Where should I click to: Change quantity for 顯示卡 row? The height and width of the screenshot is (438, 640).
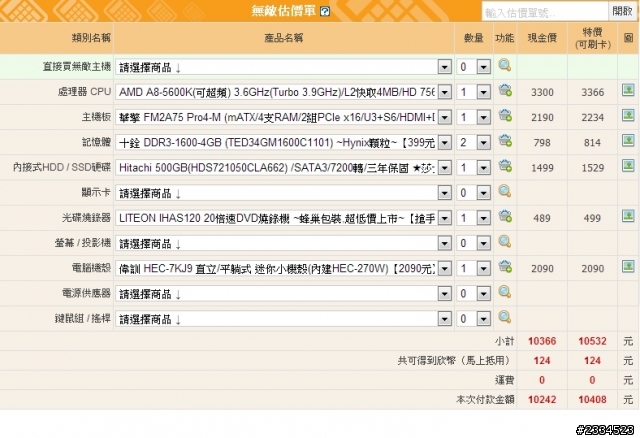pyautogui.click(x=473, y=193)
